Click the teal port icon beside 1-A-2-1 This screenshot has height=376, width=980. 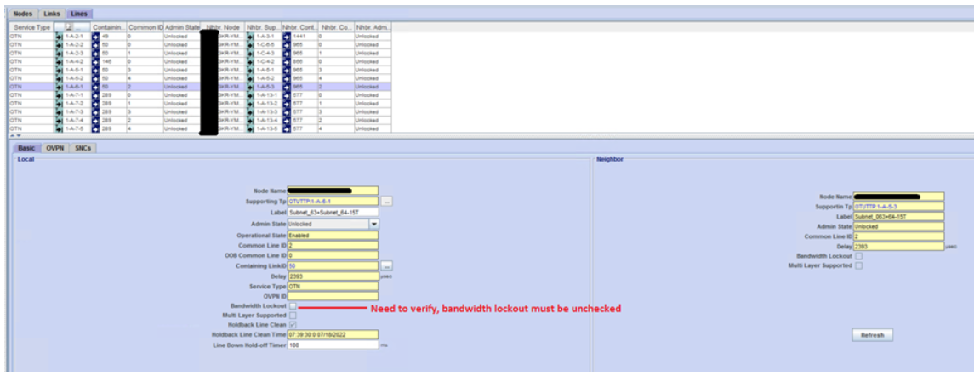60,37
